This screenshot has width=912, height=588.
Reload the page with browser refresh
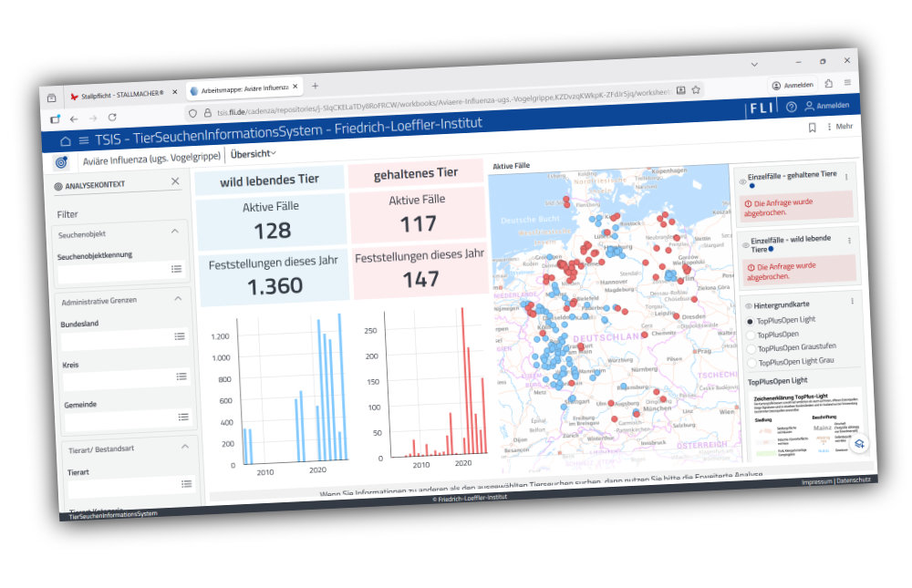tap(112, 118)
